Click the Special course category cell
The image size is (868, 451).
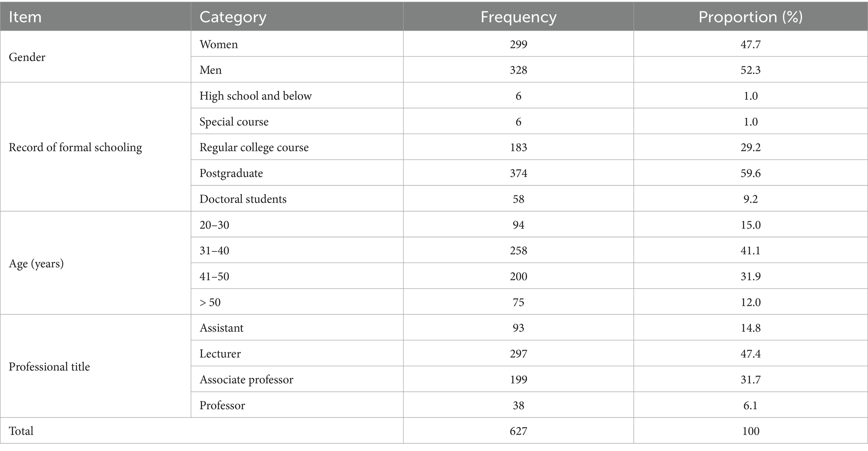coord(234,122)
